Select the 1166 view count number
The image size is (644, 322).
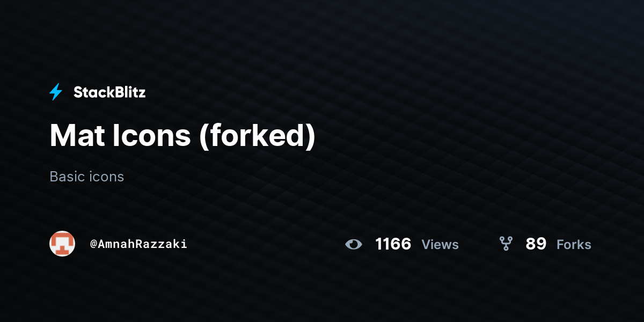pos(393,244)
